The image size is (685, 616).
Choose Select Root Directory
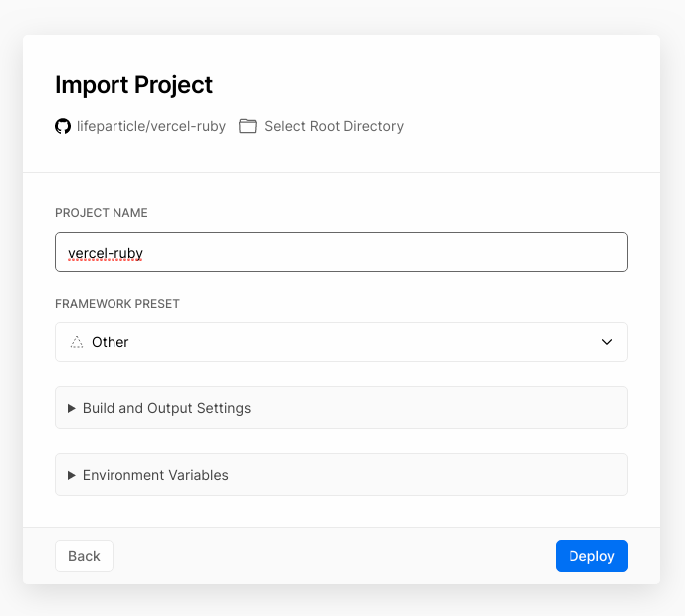(x=335, y=126)
